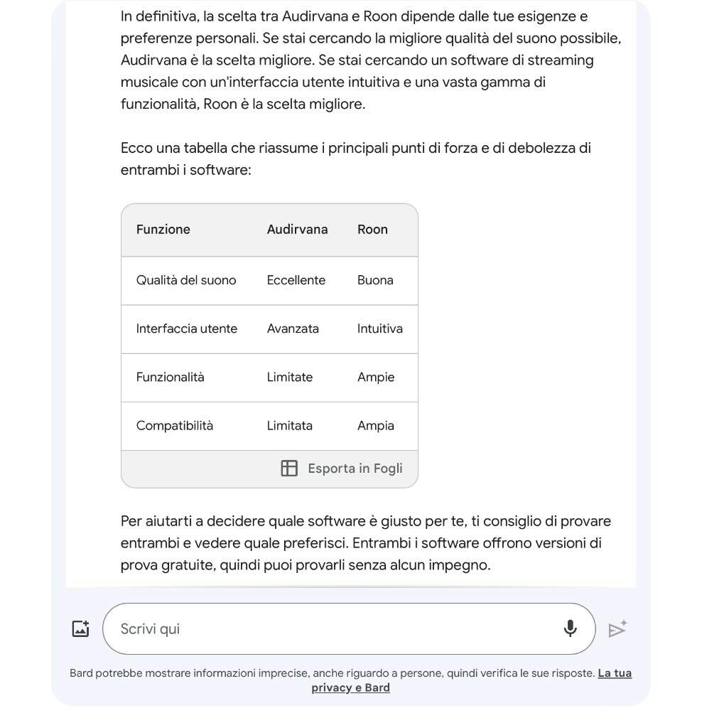Click the Interfaccia utente row label
Image resolution: width=702 pixels, height=728 pixels.
pyautogui.click(x=187, y=328)
